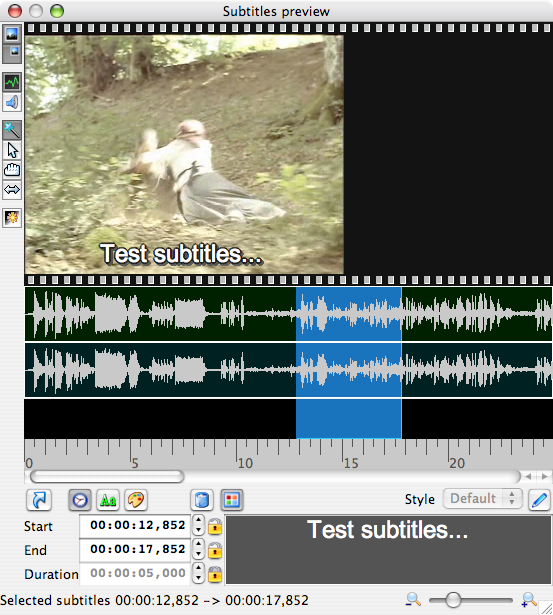This screenshot has width=553, height=615.
Task: Choose the hand pan tool
Action: [12, 170]
